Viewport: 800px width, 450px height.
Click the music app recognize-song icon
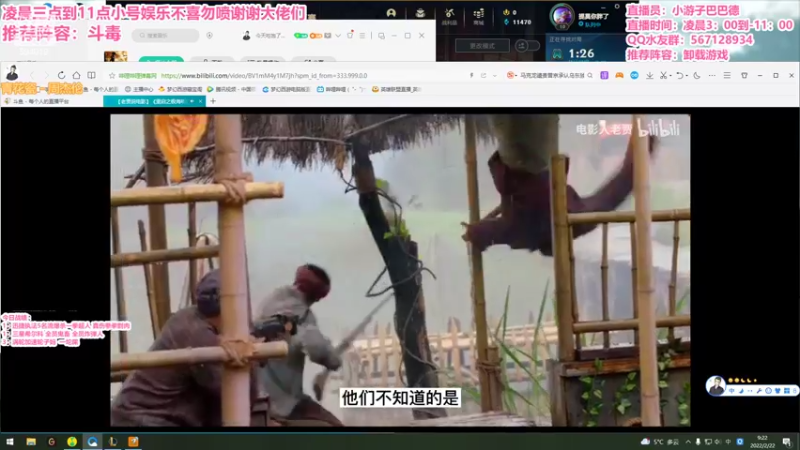tap(210, 35)
